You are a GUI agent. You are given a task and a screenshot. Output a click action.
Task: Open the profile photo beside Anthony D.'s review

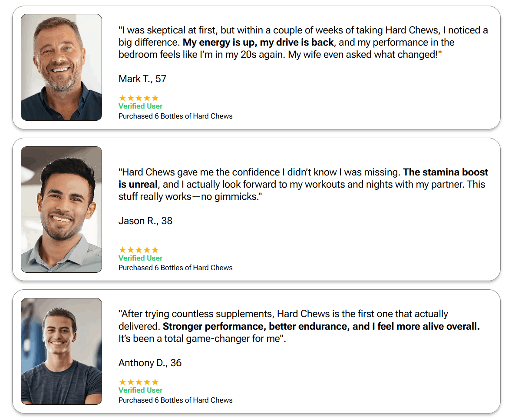pyautogui.click(x=61, y=351)
